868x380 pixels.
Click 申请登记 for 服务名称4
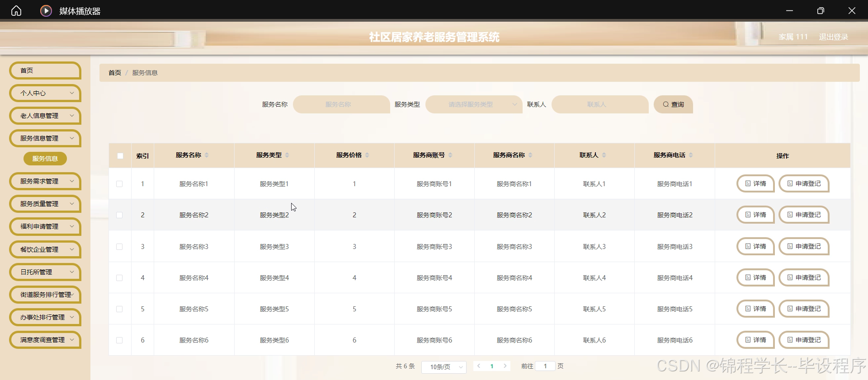coord(804,277)
